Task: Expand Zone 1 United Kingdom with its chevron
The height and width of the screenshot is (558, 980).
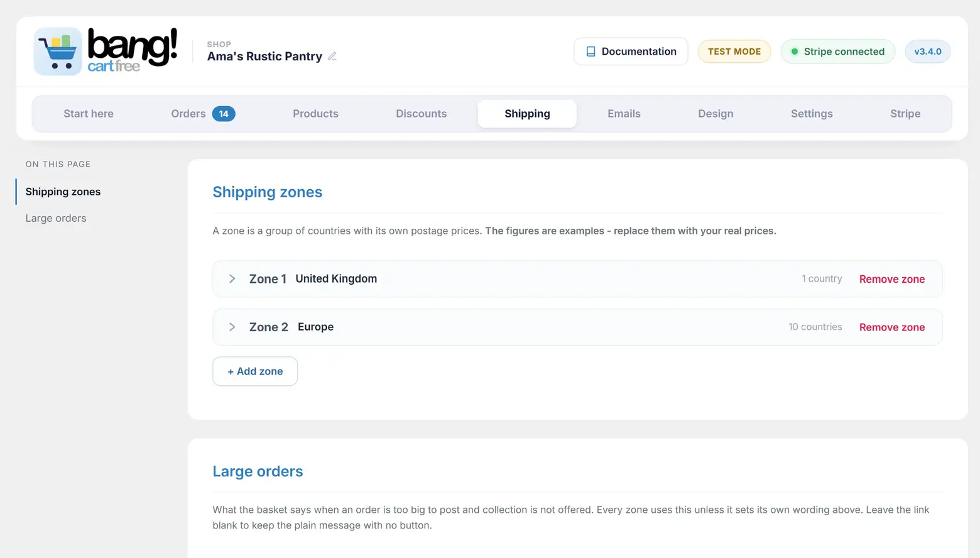Action: click(x=232, y=279)
